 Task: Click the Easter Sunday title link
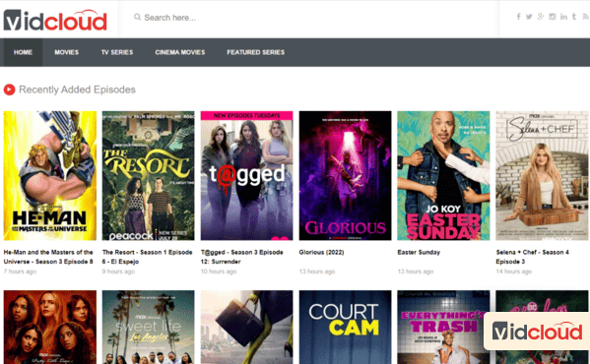click(419, 253)
